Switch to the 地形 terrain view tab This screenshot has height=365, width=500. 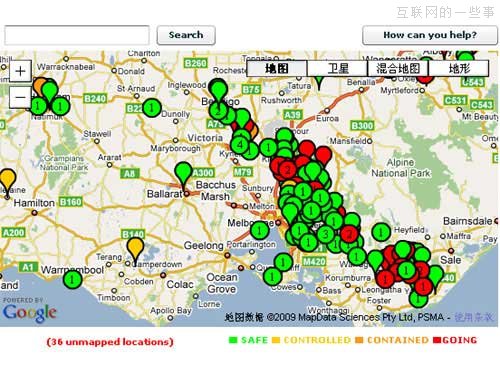459,69
